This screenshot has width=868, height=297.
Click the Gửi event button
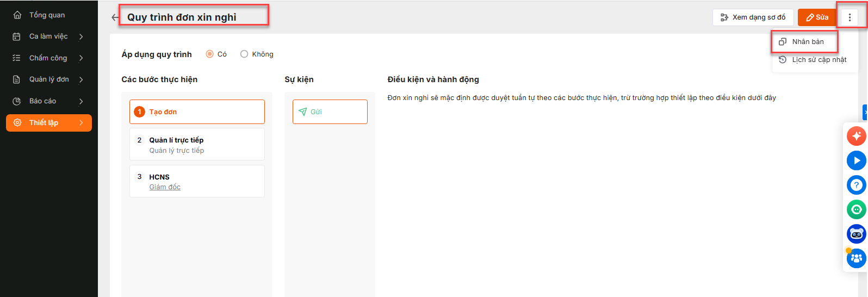(330, 112)
